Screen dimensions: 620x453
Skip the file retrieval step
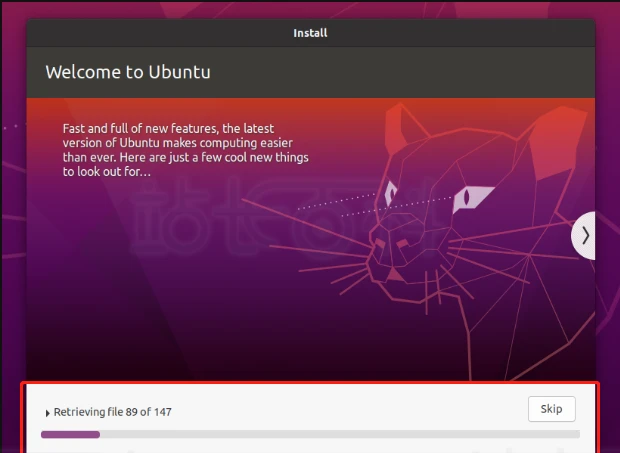tap(552, 409)
